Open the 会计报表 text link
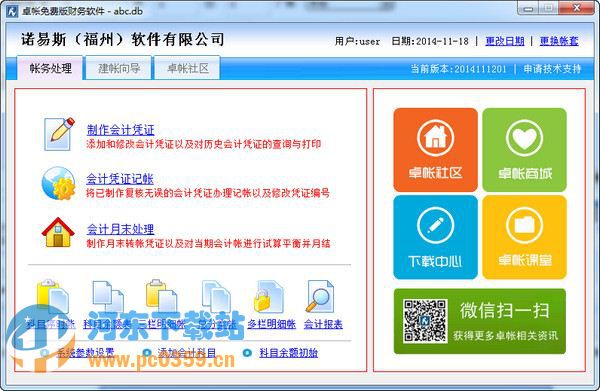600x391 pixels. pyautogui.click(x=323, y=324)
